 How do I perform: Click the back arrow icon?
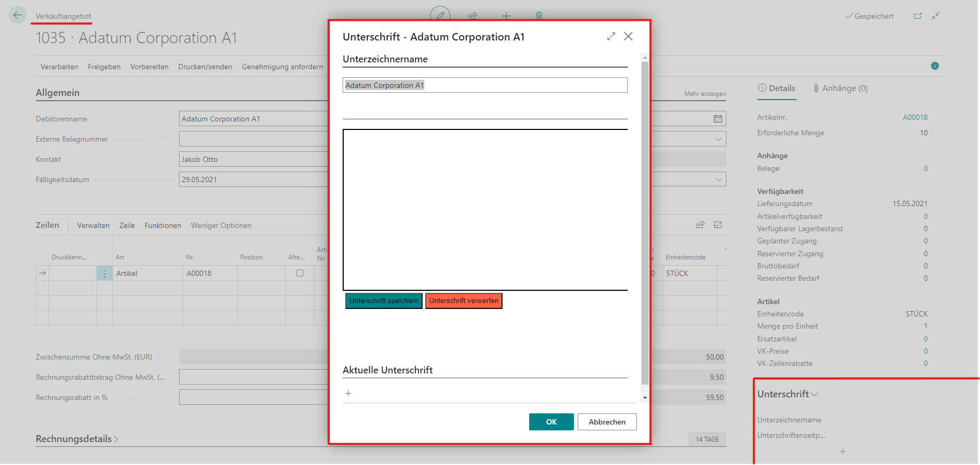click(18, 15)
